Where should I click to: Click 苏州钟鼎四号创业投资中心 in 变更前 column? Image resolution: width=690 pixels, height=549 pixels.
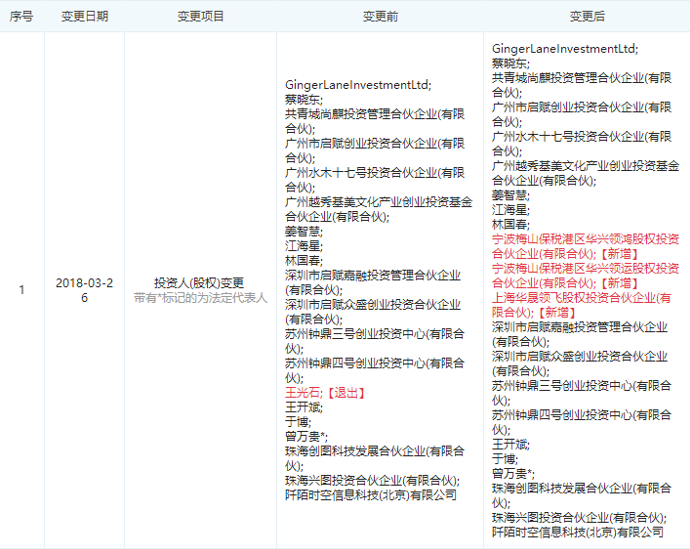pyautogui.click(x=374, y=370)
